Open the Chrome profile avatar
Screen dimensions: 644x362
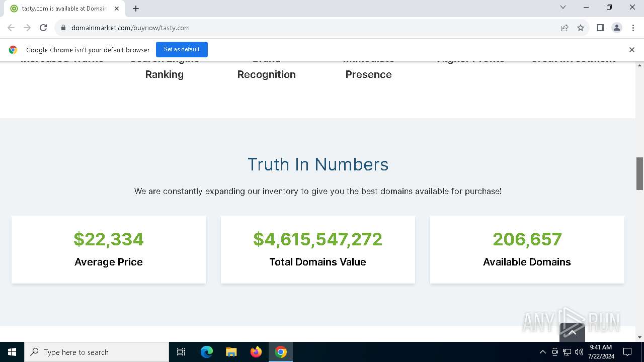616,28
